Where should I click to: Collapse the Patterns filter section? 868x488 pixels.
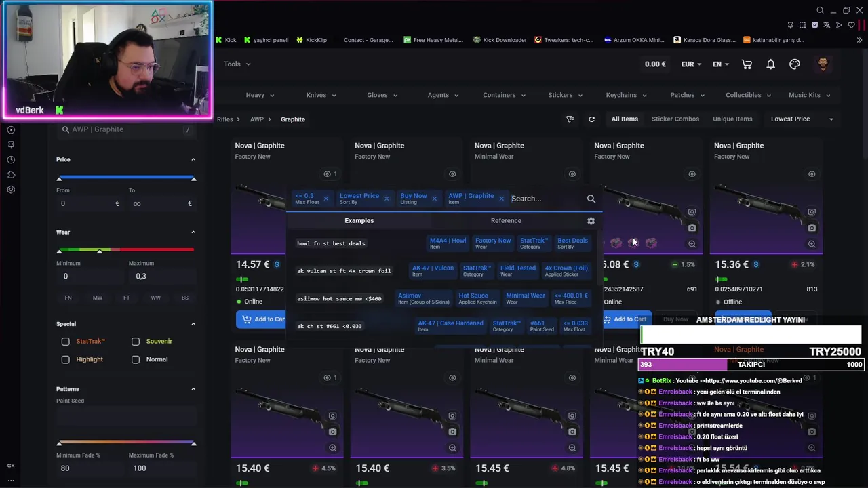pyautogui.click(x=193, y=389)
